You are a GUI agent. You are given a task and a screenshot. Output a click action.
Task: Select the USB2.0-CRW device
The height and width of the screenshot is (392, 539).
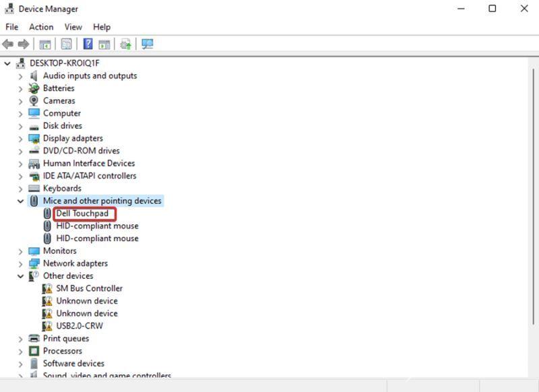(x=80, y=326)
